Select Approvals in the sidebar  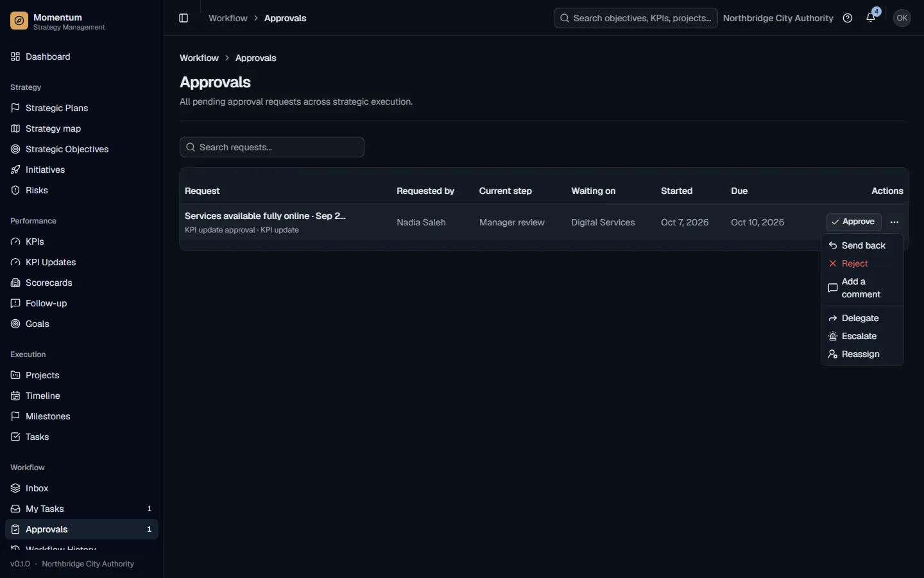click(81, 529)
